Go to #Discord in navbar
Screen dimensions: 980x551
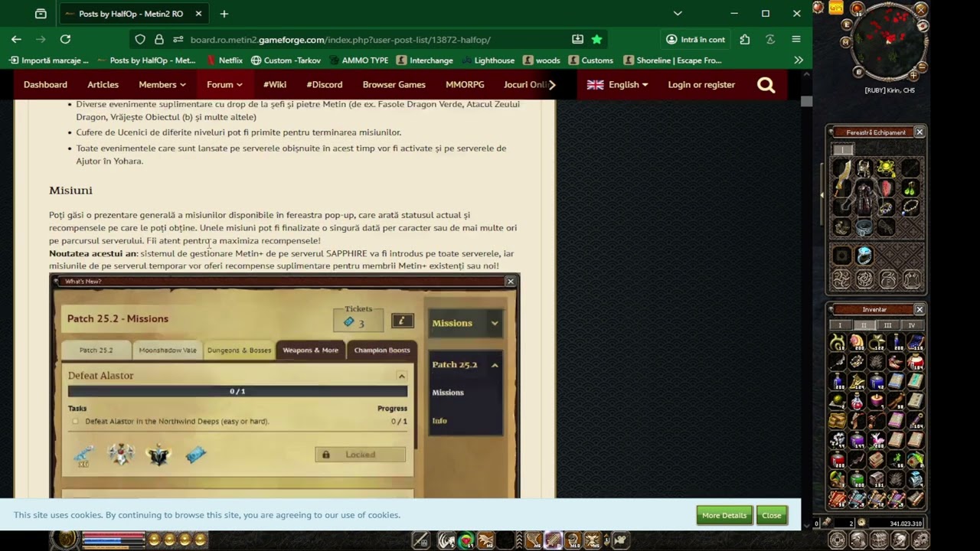click(325, 85)
